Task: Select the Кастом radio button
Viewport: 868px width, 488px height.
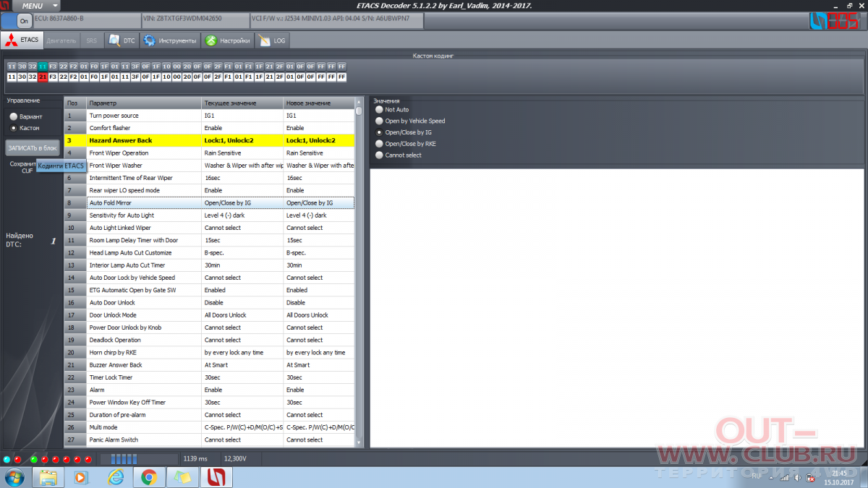Action: tap(25, 128)
